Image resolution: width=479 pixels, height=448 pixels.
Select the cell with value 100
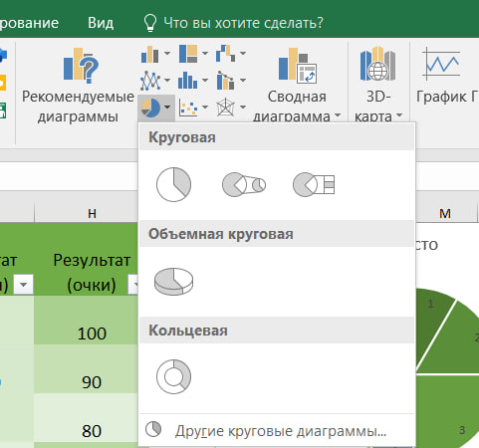87,321
